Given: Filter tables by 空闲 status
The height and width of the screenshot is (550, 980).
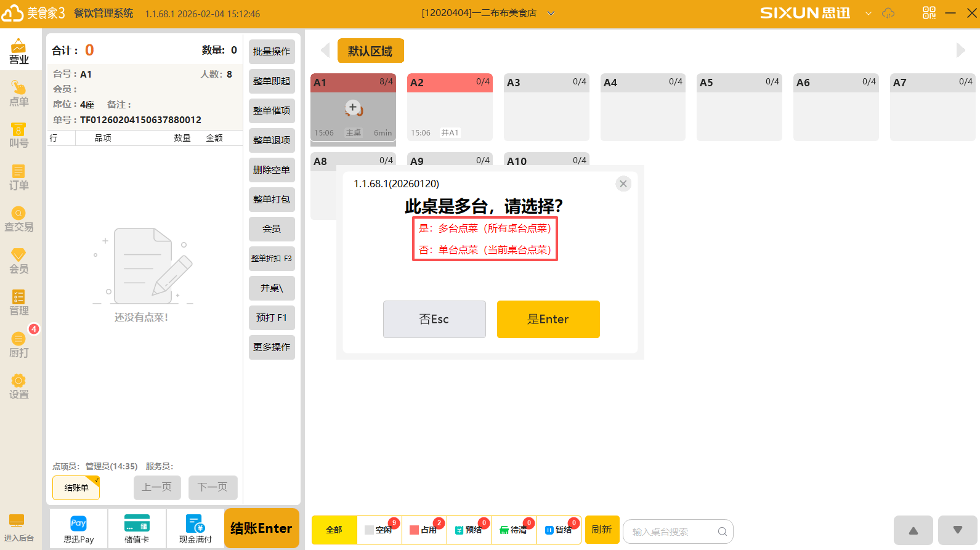Looking at the screenshot, I should (379, 530).
